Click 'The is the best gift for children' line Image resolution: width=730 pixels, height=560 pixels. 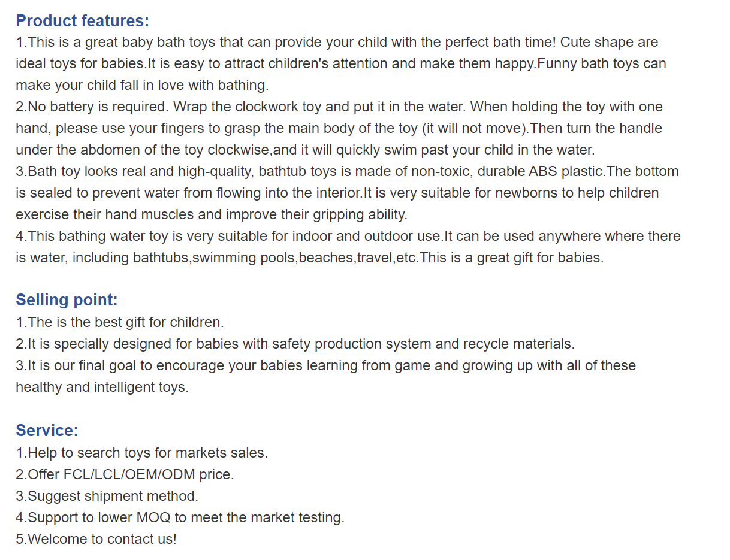pos(120,323)
